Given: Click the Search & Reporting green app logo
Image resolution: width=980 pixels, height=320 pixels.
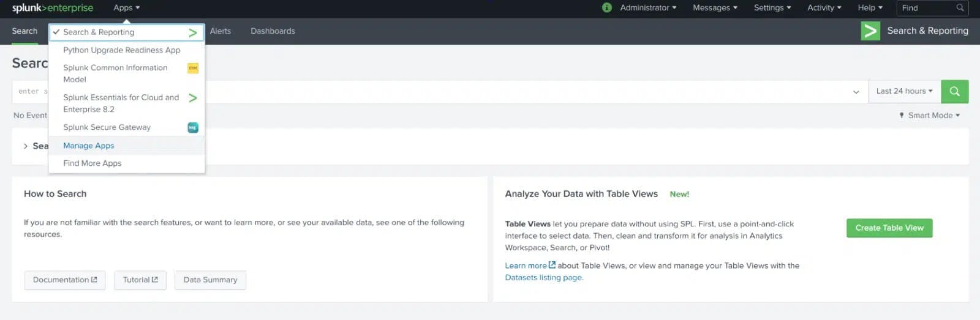Looking at the screenshot, I should click(870, 31).
